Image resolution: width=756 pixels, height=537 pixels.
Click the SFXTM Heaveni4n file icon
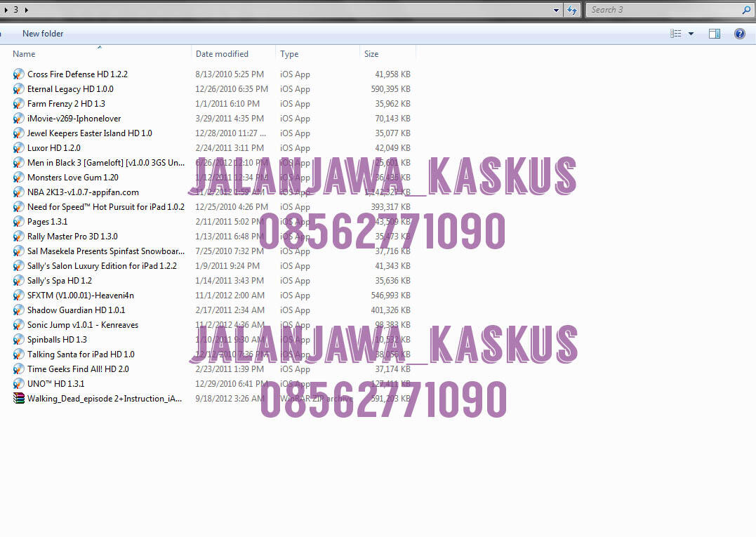(18, 296)
